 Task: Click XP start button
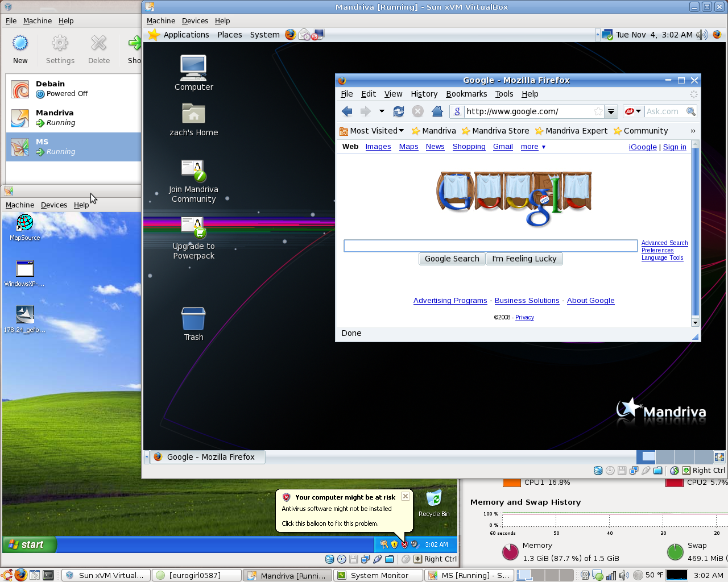click(x=30, y=544)
